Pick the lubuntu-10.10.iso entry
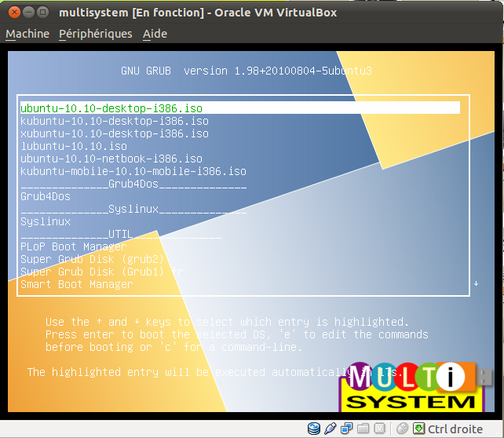 (x=74, y=146)
